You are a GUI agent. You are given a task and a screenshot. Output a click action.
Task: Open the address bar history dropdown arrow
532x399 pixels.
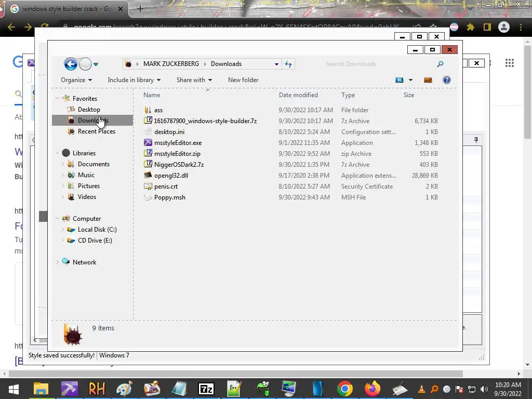[x=276, y=64]
